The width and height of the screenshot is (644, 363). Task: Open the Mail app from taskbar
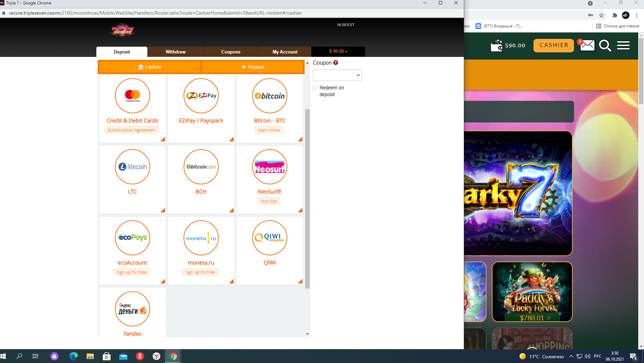tap(123, 356)
